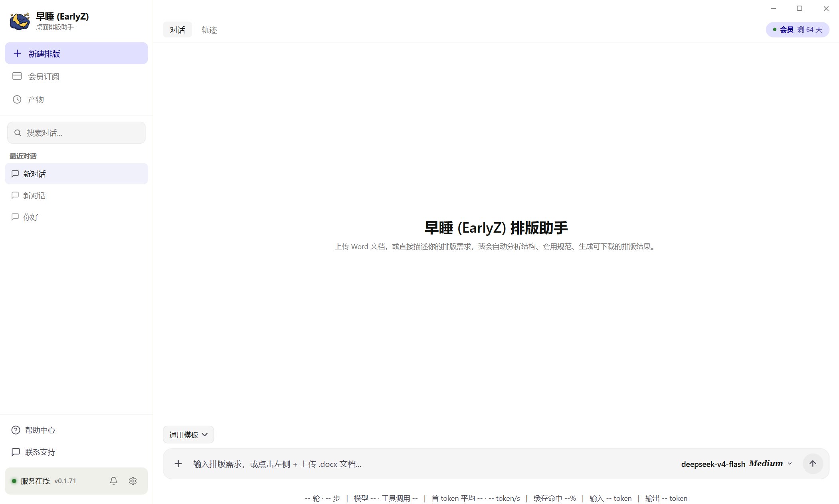Click the notification bell icon
Image resolution: width=839 pixels, height=504 pixels.
(114, 481)
